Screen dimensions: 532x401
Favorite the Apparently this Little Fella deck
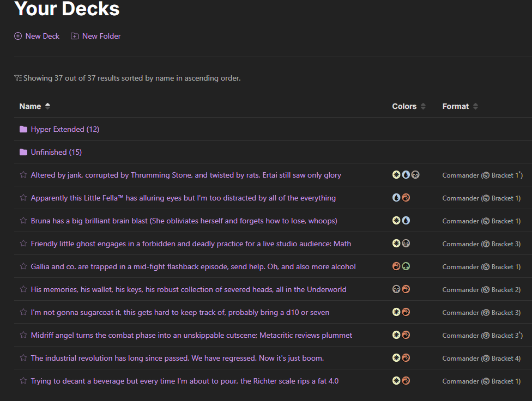[23, 197]
